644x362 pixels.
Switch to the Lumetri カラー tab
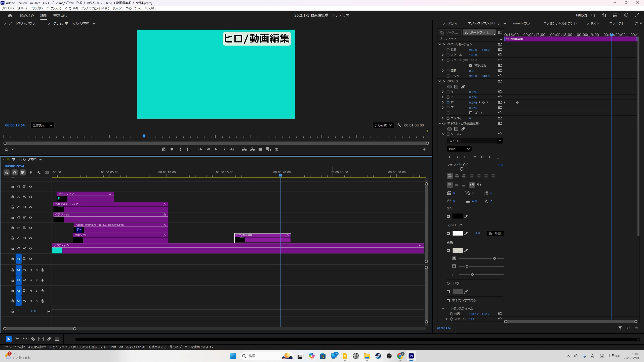[522, 23]
